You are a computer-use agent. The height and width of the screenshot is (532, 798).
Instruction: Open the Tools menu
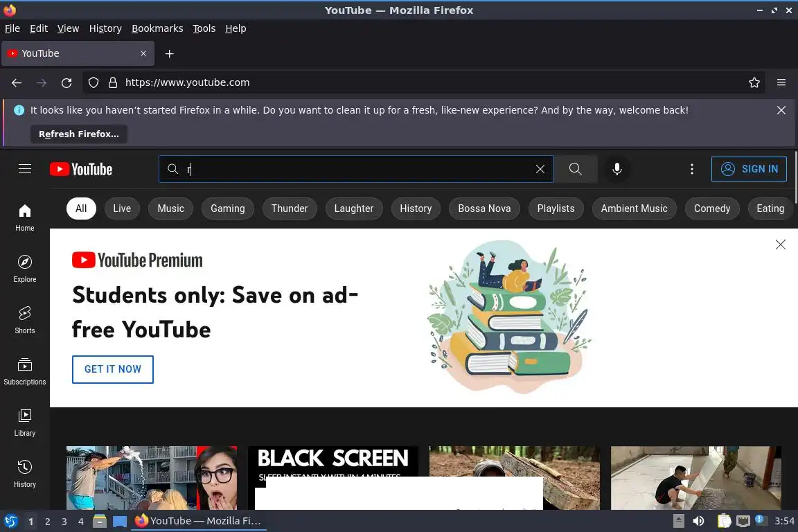204,28
